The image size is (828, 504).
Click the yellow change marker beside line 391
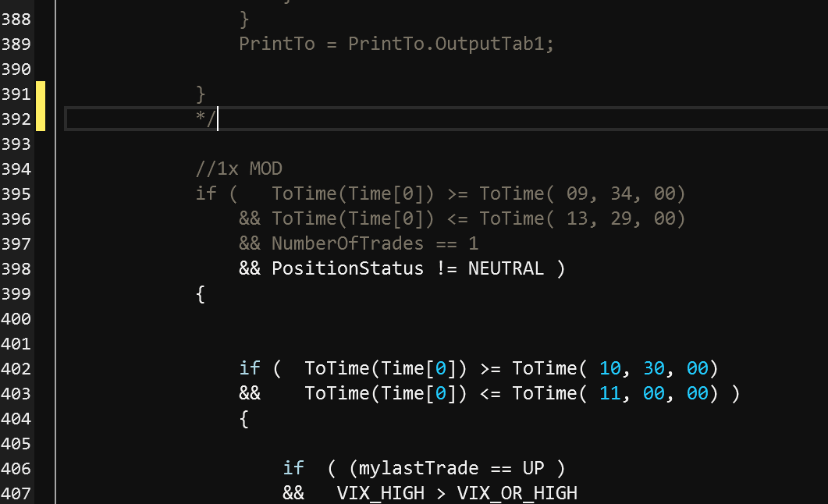coord(41,94)
